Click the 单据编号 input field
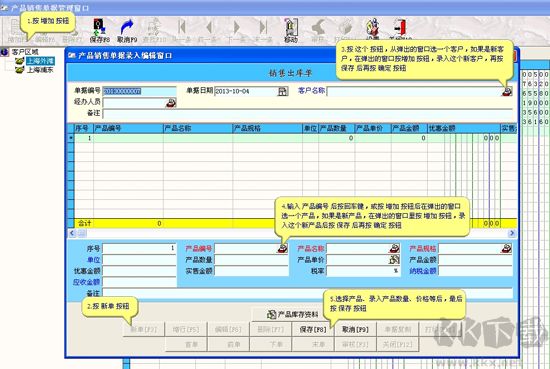Viewport: 550px width, 369px height. (139, 92)
